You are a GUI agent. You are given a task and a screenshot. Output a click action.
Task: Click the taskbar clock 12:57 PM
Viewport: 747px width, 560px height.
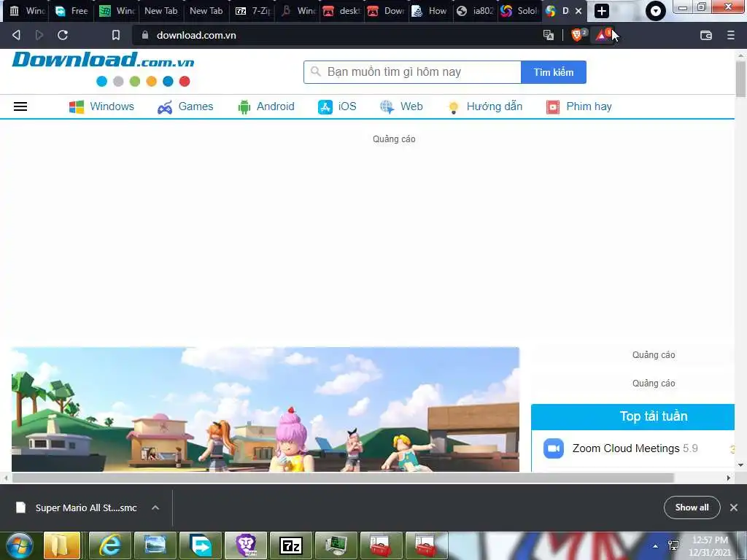point(710,540)
